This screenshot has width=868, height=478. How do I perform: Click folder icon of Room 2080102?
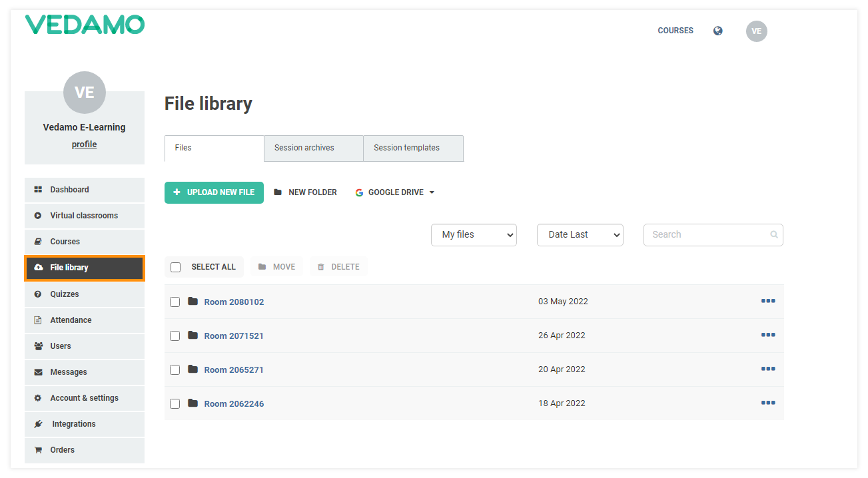(x=193, y=301)
